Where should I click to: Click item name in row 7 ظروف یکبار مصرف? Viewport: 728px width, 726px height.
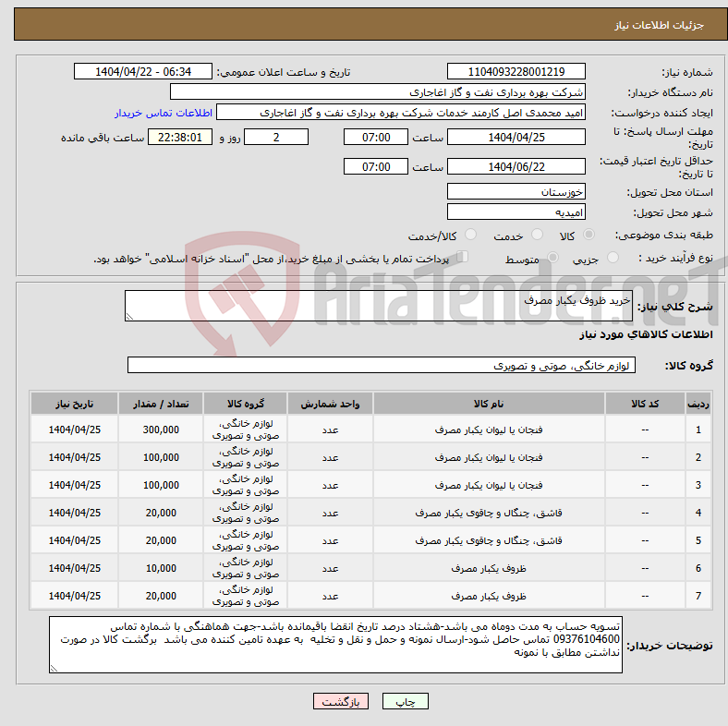click(489, 596)
